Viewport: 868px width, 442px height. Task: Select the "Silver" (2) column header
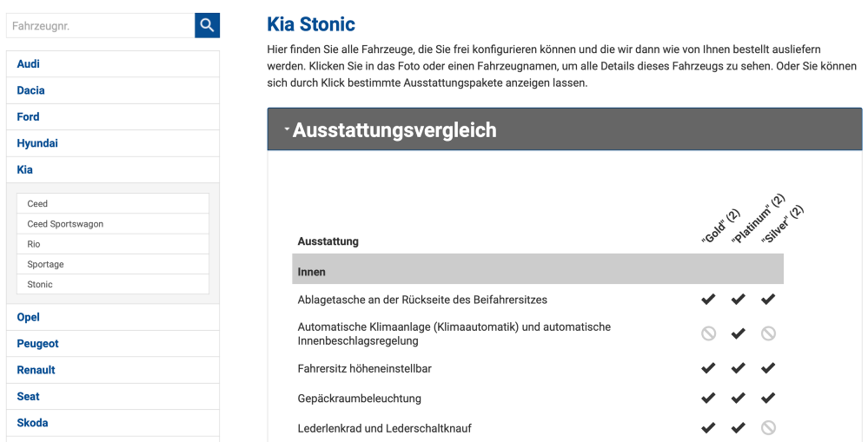782,225
